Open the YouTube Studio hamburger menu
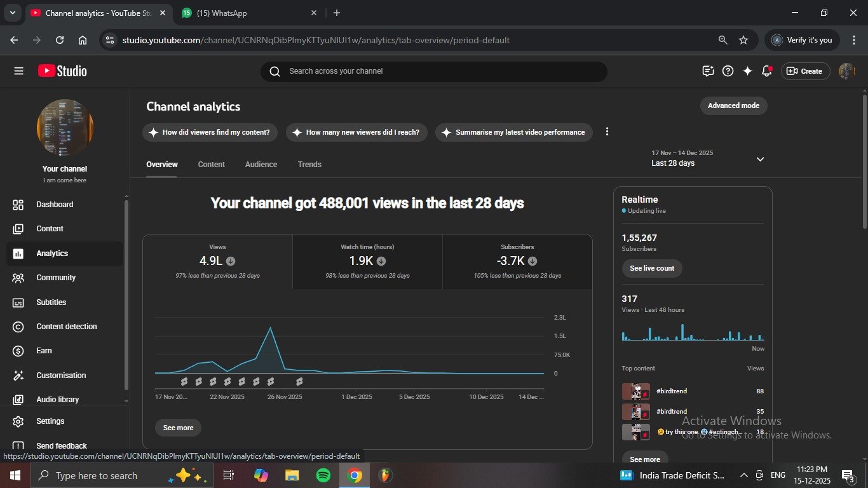 click(18, 71)
